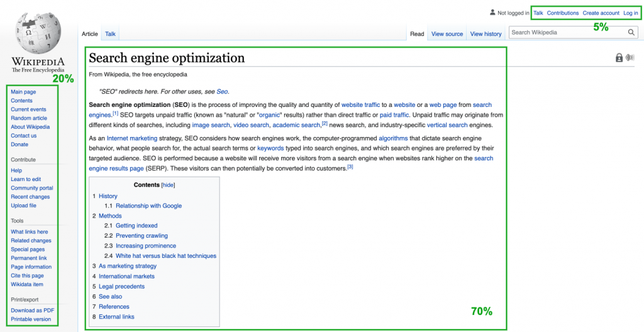This screenshot has height=332, width=644.
Task: Click Upload file
Action: [x=23, y=206]
